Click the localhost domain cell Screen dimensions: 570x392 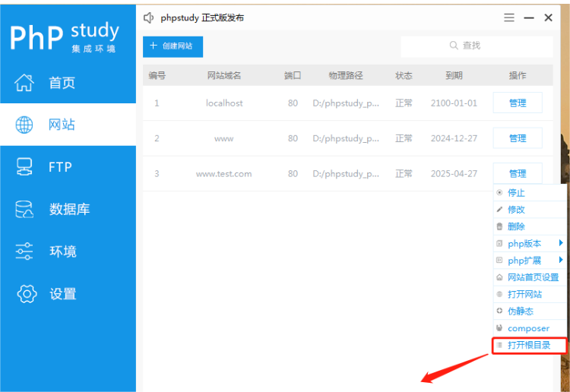pyautogui.click(x=224, y=103)
